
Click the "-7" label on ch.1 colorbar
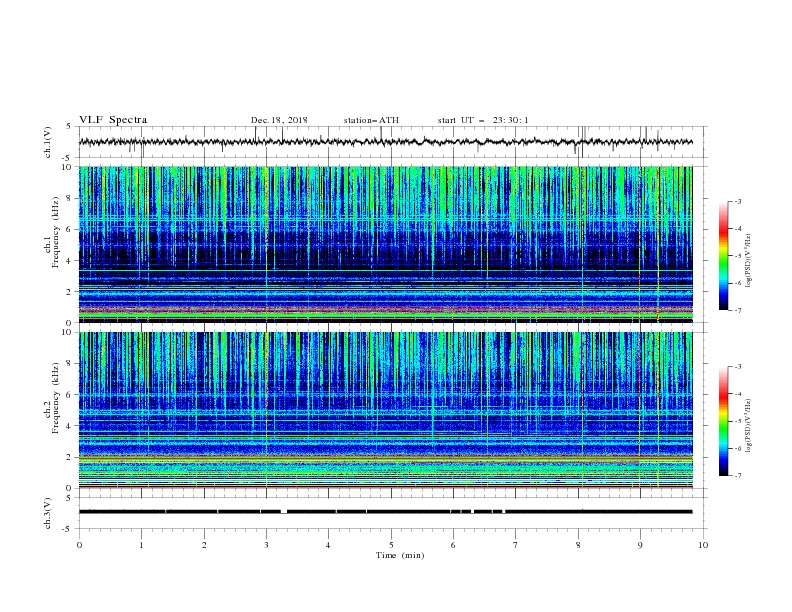(x=737, y=310)
